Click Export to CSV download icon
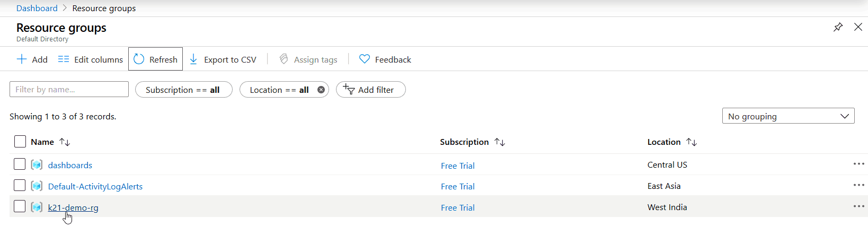 193,59
